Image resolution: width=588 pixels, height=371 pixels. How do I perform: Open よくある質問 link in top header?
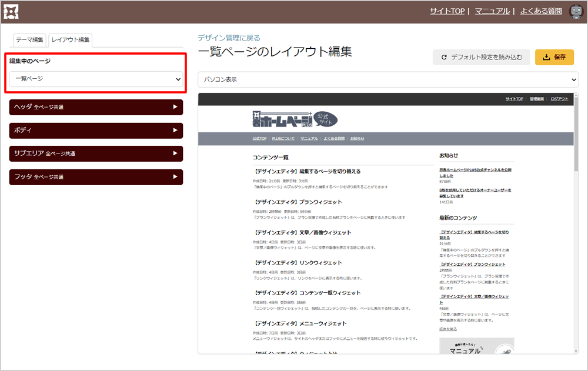click(540, 11)
